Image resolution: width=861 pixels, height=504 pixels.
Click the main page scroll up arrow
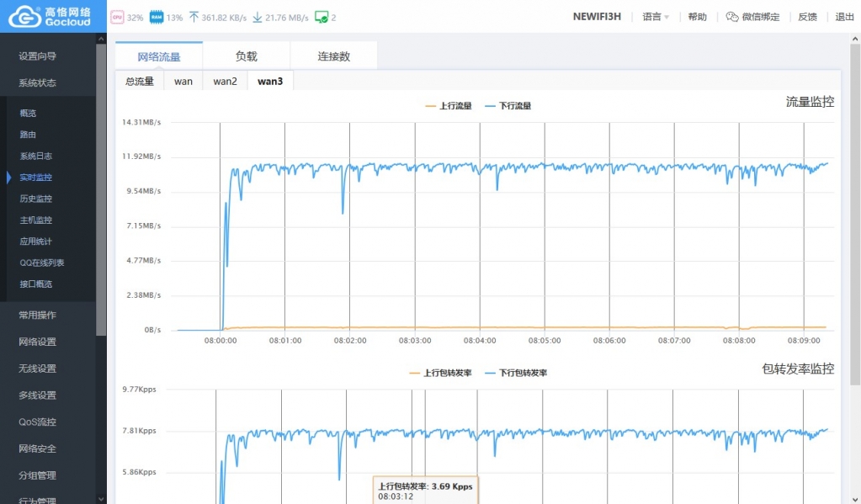855,39
